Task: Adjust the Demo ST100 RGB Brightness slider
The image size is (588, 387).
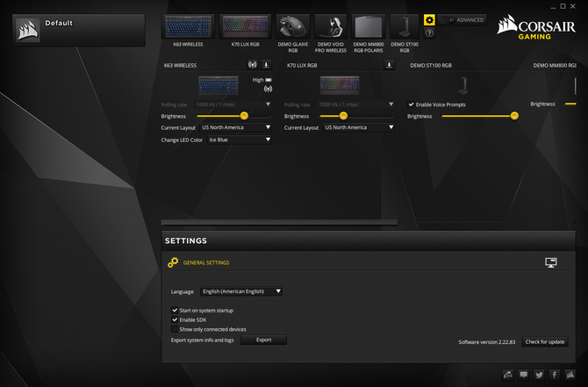Action: tap(514, 116)
